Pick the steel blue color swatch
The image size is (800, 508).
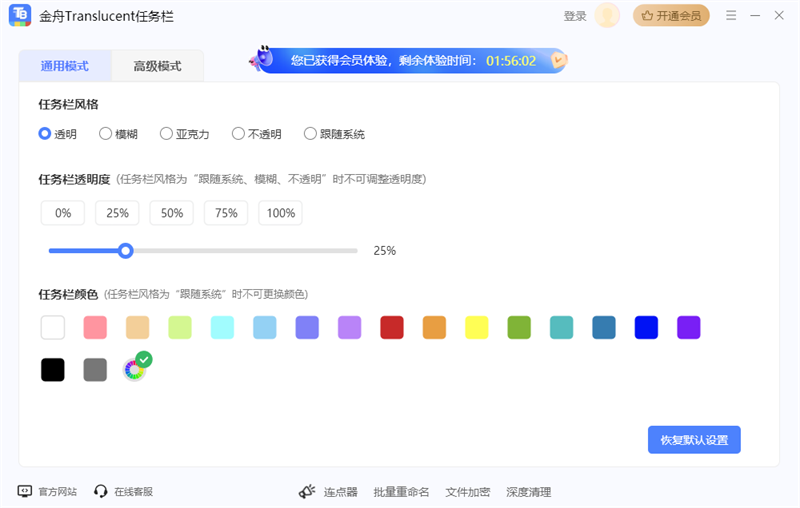tap(604, 327)
